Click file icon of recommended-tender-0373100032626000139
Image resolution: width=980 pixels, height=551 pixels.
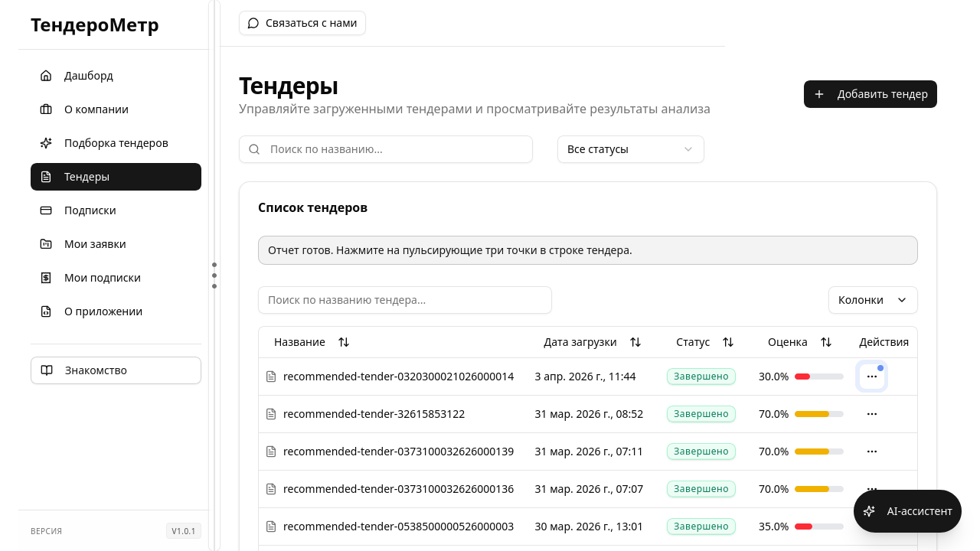point(270,452)
